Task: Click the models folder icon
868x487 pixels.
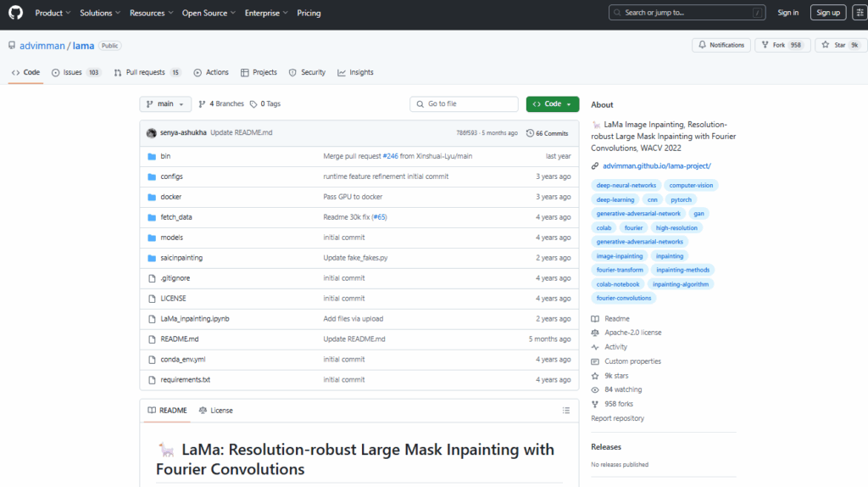Action: tap(152, 238)
